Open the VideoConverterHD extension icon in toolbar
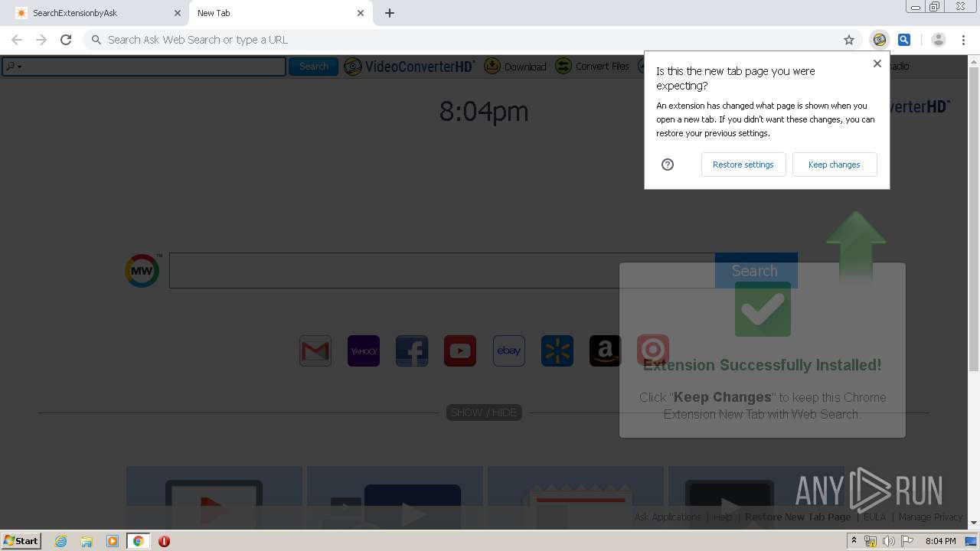Image resolution: width=980 pixels, height=551 pixels. (880, 40)
